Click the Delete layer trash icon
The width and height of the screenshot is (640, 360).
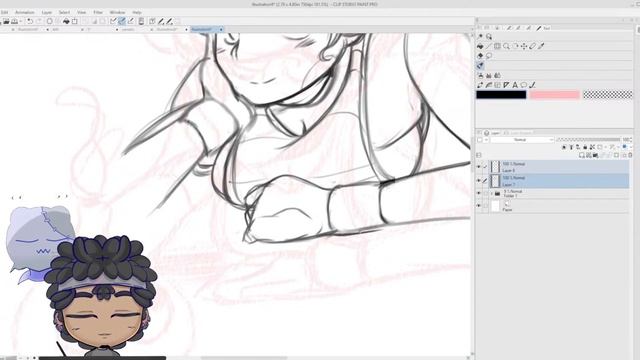pos(630,155)
